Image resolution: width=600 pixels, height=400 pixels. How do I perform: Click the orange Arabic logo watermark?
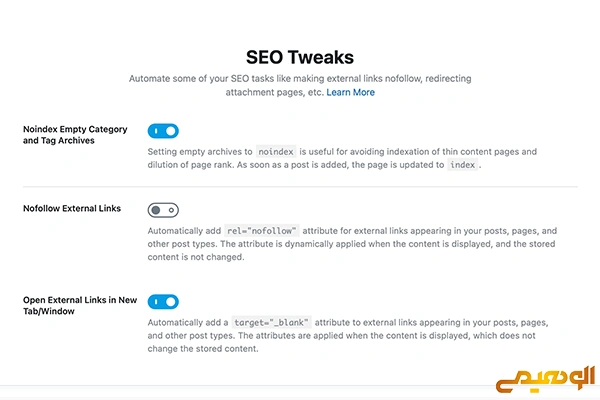click(545, 379)
